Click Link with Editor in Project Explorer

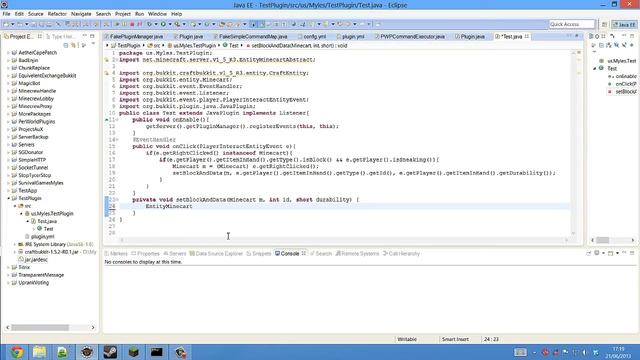pos(73,45)
